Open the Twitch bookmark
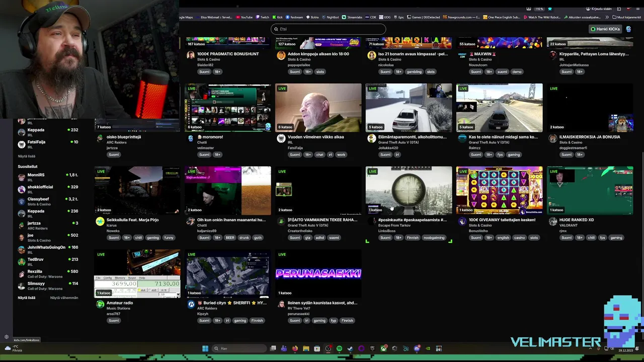This screenshot has width=644, height=362. (x=262, y=17)
